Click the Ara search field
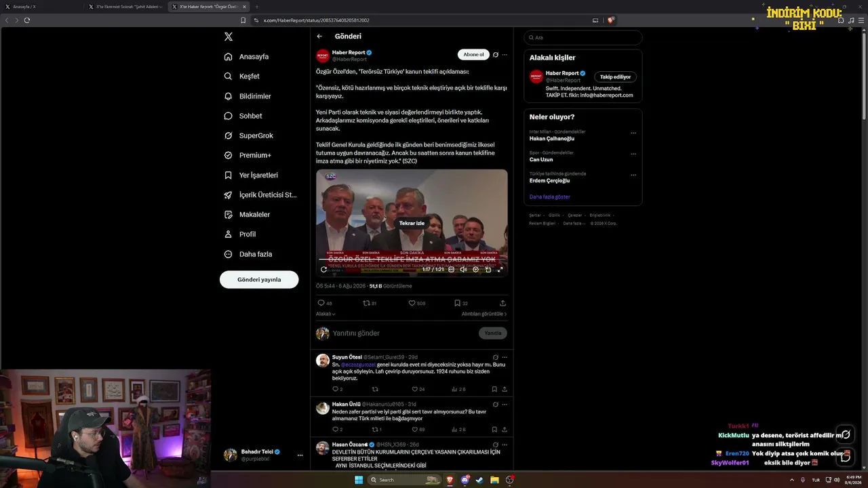 point(583,37)
